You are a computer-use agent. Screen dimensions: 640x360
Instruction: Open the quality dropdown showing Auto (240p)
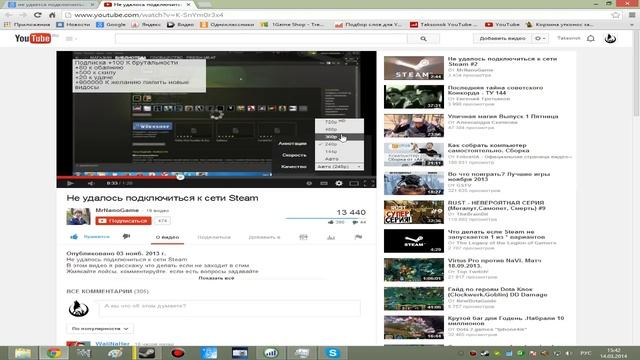click(339, 167)
